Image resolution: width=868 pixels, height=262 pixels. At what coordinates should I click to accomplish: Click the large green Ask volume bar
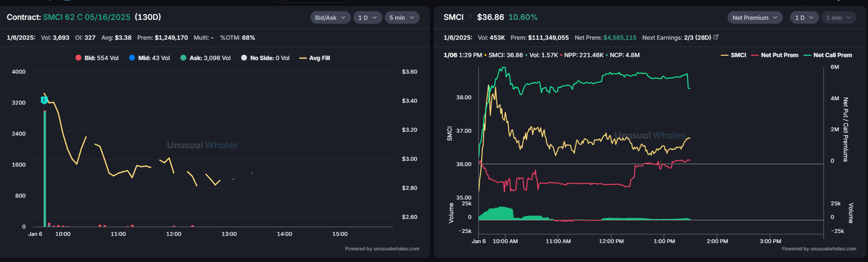45,169
